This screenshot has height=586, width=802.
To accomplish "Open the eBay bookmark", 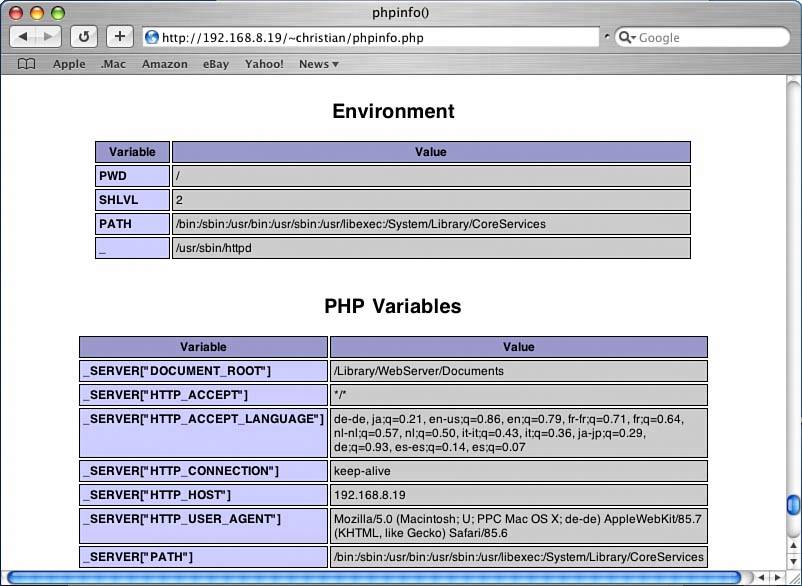I will tap(216, 64).
